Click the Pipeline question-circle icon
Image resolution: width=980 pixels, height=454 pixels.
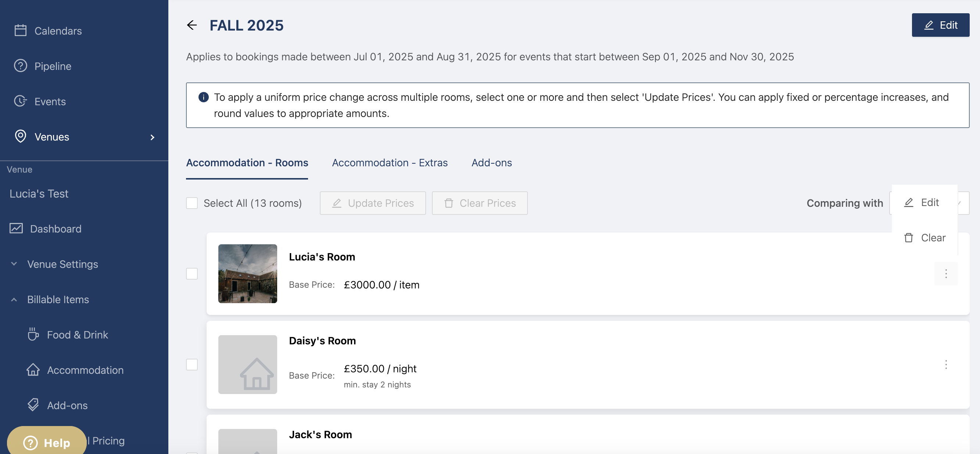click(21, 66)
